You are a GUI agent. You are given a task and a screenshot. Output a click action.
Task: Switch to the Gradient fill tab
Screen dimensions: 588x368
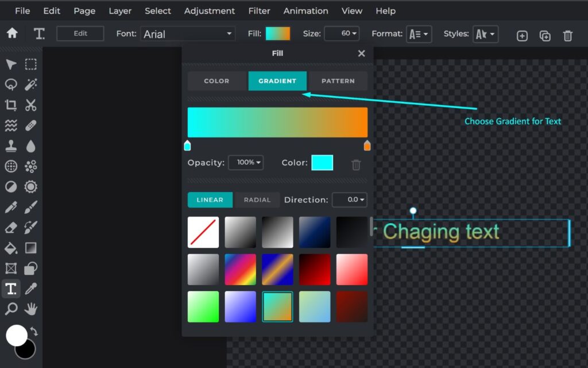(x=277, y=80)
